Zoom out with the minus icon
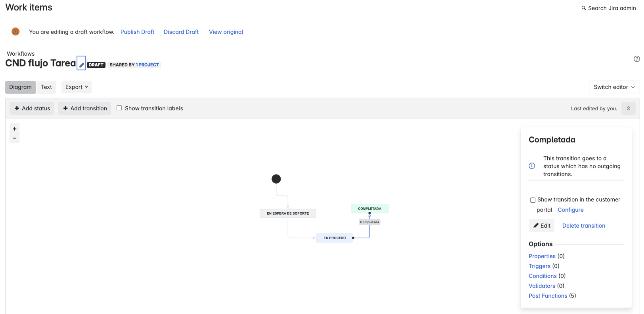The image size is (644, 314). pos(14,138)
